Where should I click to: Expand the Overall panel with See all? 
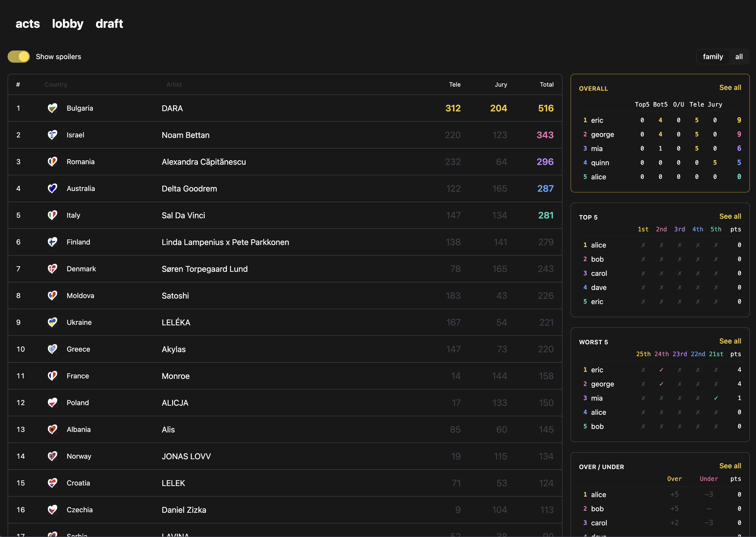(x=730, y=88)
